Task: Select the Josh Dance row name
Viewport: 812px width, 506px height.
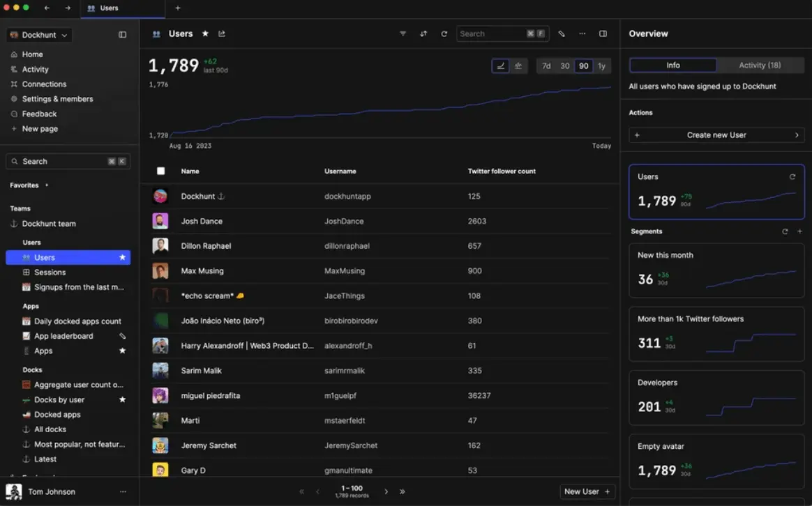Action: click(202, 221)
